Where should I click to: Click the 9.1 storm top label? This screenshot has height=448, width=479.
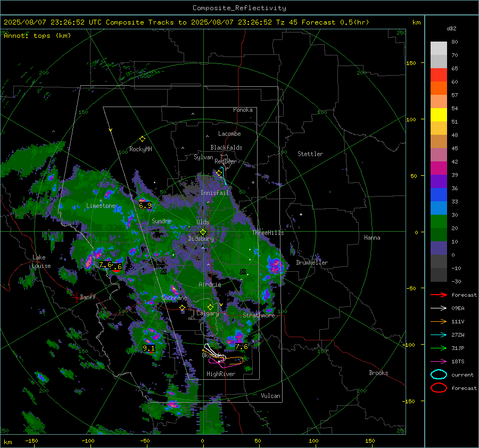point(148,348)
